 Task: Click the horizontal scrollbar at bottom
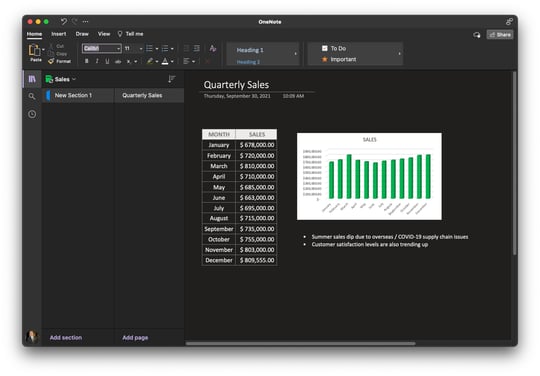point(300,343)
